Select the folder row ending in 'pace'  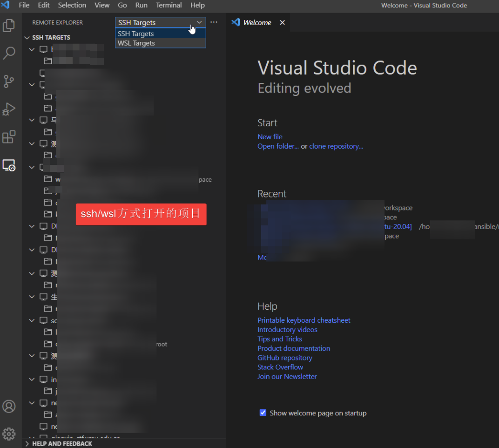(124, 179)
